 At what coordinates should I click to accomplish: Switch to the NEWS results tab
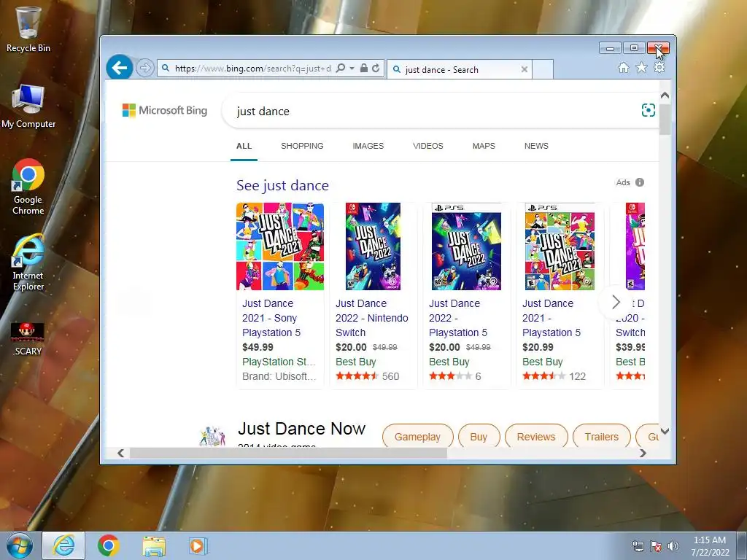click(x=536, y=146)
